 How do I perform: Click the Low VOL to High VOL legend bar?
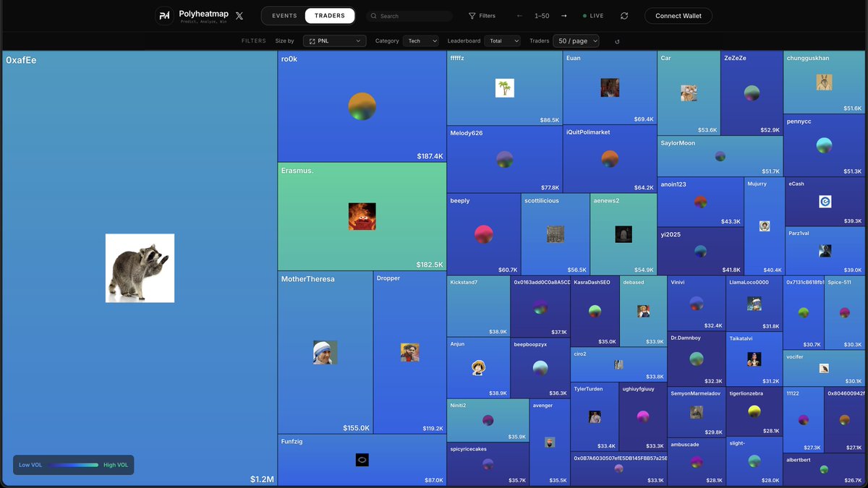click(72, 465)
